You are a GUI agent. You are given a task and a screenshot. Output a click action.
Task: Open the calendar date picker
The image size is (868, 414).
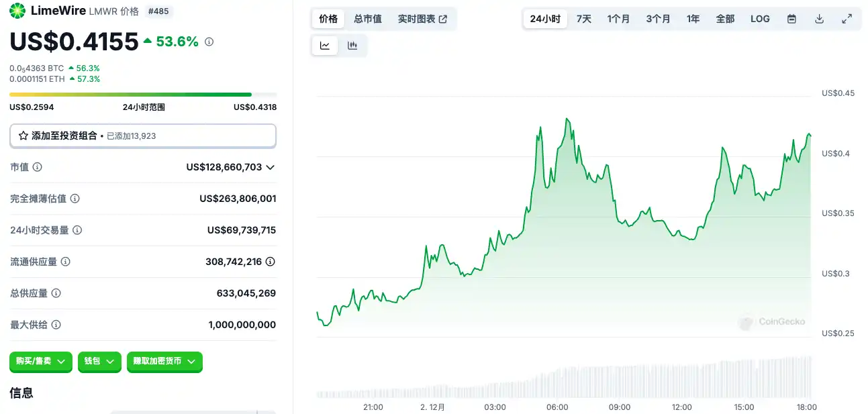point(791,19)
